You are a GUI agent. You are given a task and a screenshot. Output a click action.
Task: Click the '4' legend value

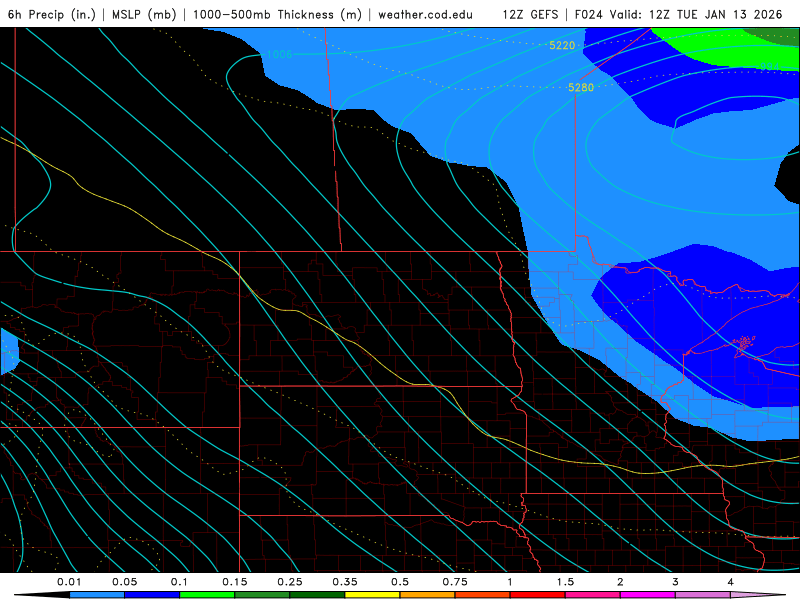coord(731,582)
